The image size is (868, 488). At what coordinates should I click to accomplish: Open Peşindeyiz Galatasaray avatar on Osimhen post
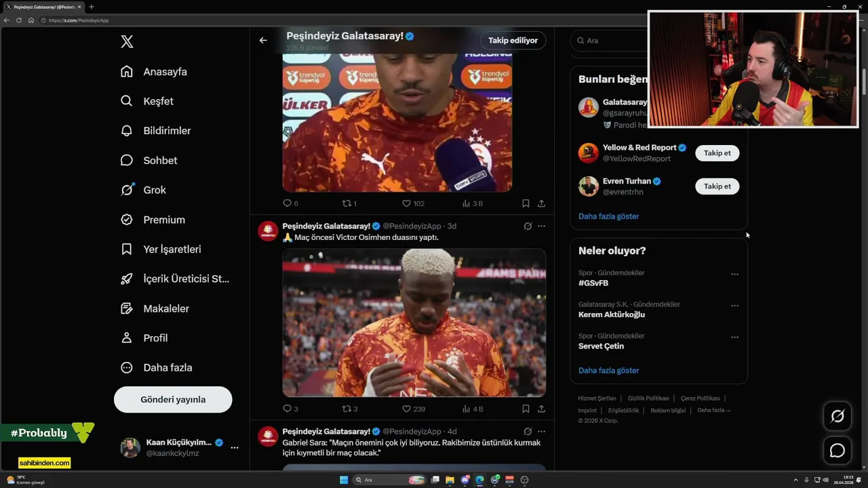tap(268, 231)
